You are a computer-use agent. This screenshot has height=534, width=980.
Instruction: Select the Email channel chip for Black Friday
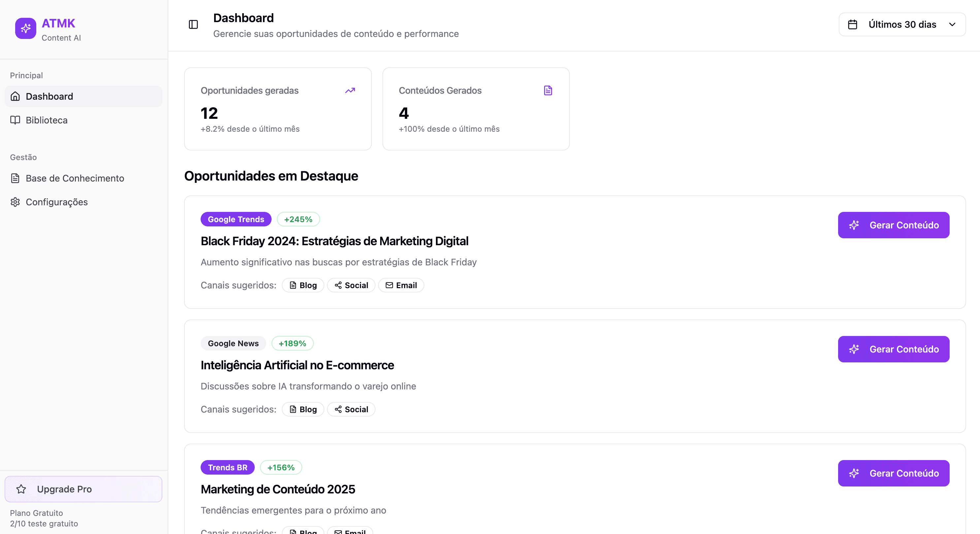401,285
